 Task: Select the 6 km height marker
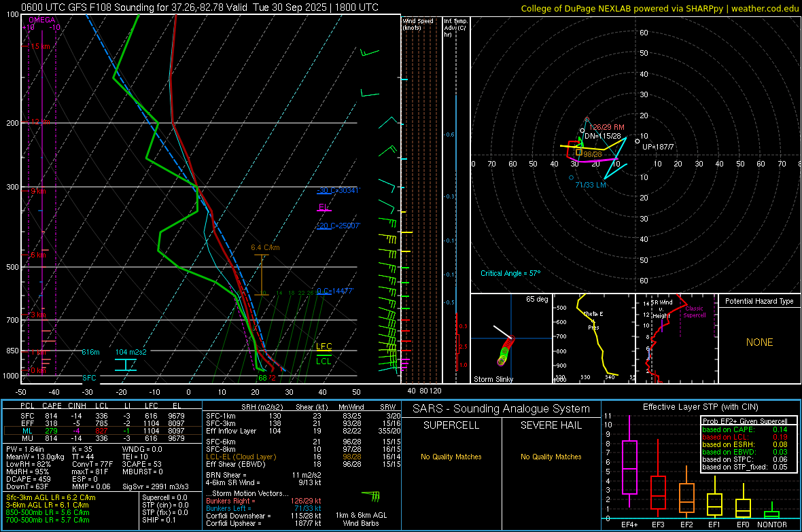pyautogui.click(x=38, y=255)
